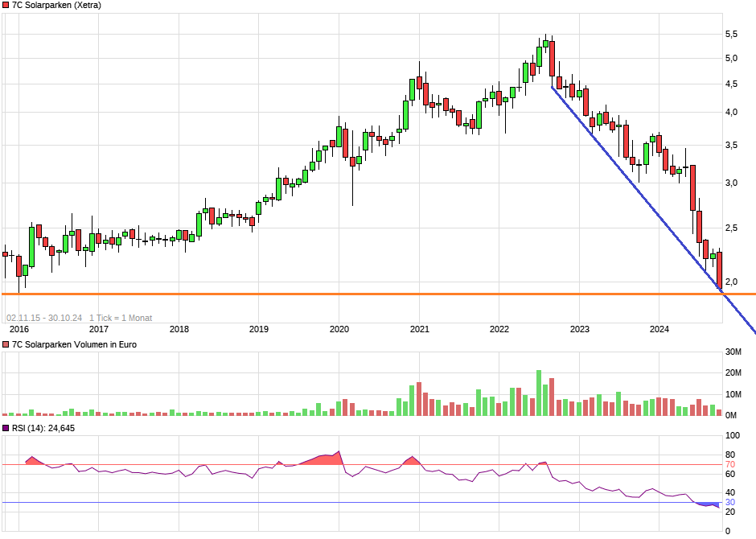Click the 30M volume axis label

pyautogui.click(x=733, y=352)
